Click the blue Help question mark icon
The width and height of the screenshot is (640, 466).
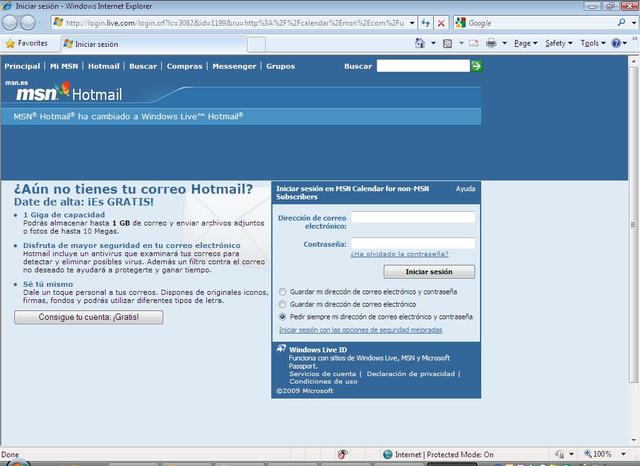[x=616, y=43]
